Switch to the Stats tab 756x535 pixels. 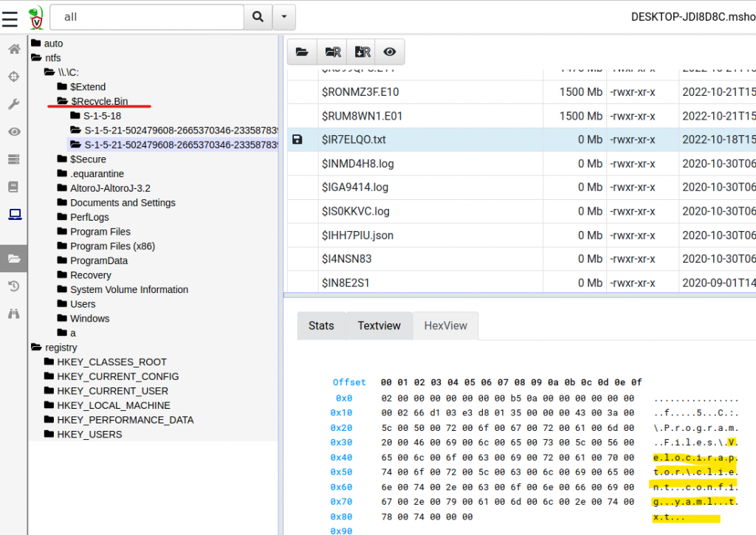[x=321, y=326]
